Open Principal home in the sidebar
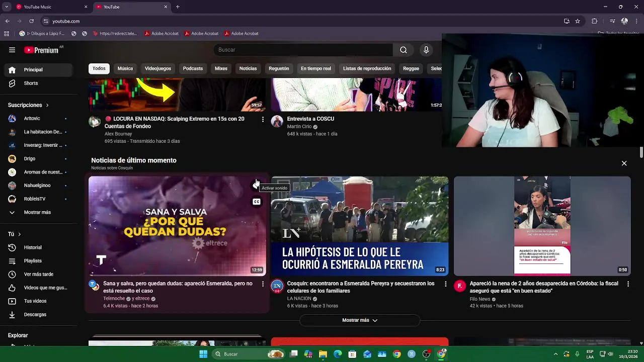Image resolution: width=644 pixels, height=362 pixels. click(x=39, y=70)
